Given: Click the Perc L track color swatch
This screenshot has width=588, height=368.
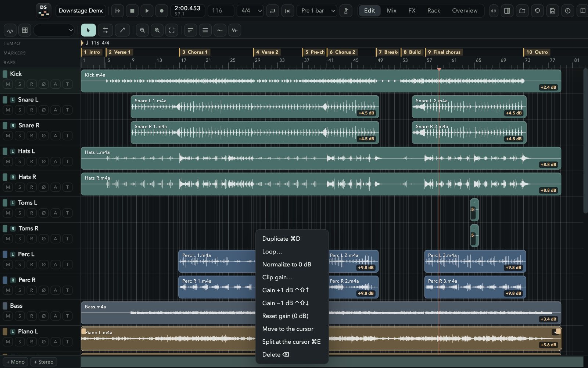Looking at the screenshot, I should point(5,254).
